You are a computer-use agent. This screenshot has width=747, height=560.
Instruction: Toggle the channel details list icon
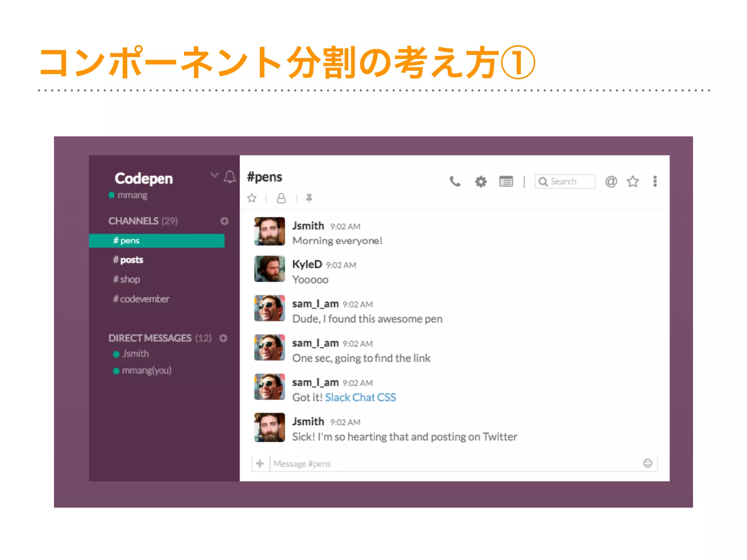click(506, 182)
